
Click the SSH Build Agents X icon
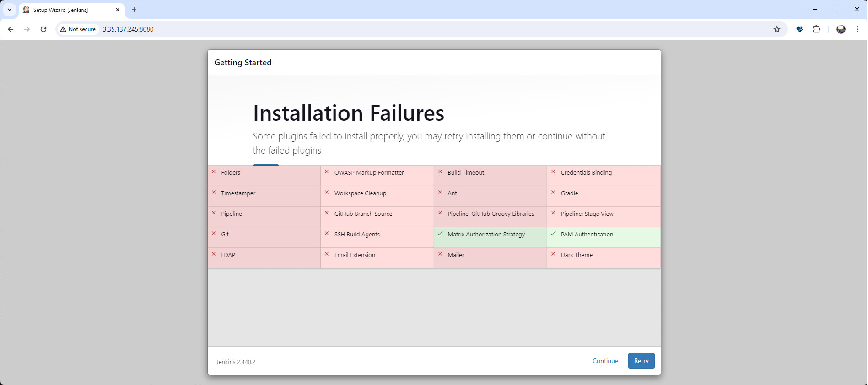327,234
